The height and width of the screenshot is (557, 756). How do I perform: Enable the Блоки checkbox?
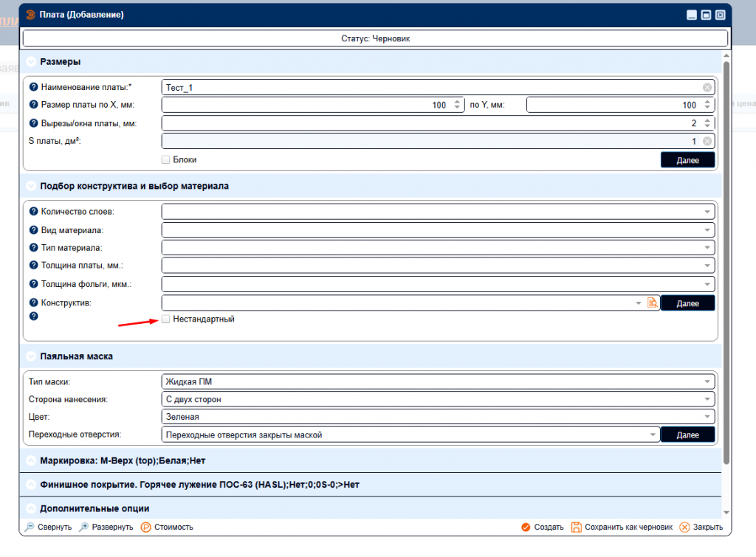tap(166, 159)
